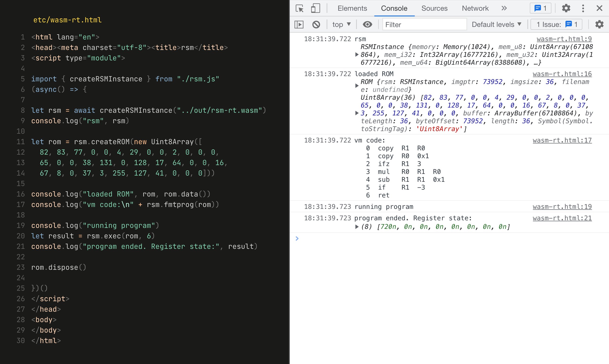Click the issues speech-bubble next to 1 Issue

pos(569,24)
